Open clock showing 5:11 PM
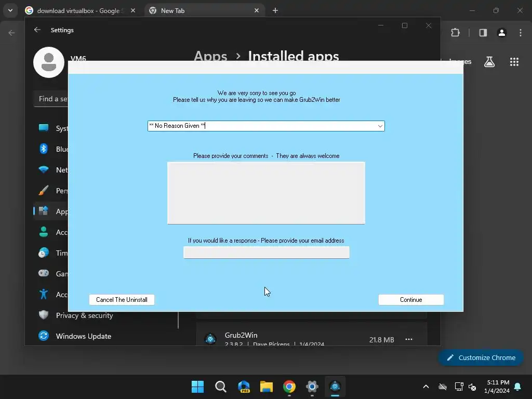Image resolution: width=532 pixels, height=399 pixels. pos(497,387)
